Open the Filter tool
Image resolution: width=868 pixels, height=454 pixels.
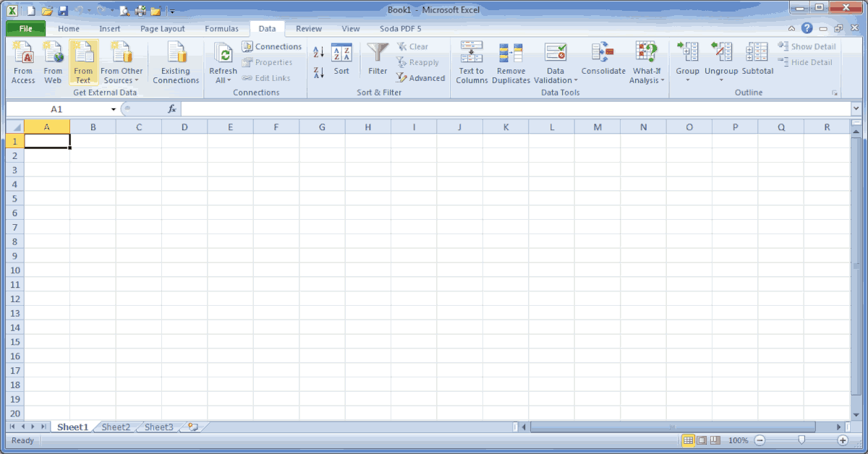pyautogui.click(x=377, y=63)
